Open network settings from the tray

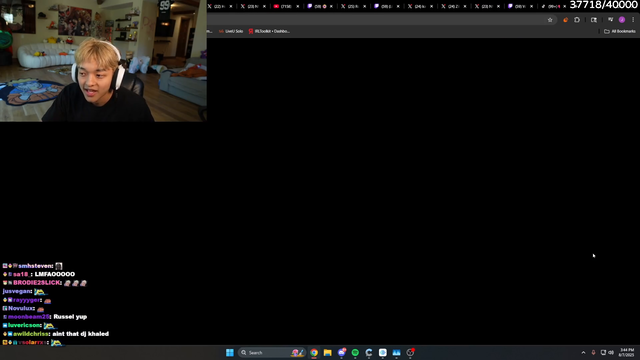603,353
